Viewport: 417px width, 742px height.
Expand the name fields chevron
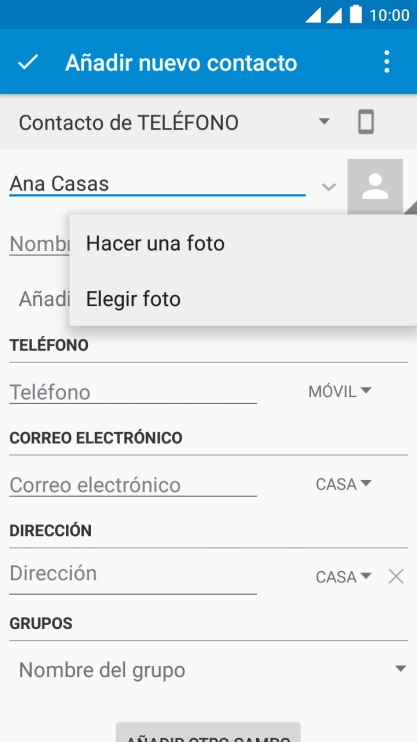pos(328,186)
